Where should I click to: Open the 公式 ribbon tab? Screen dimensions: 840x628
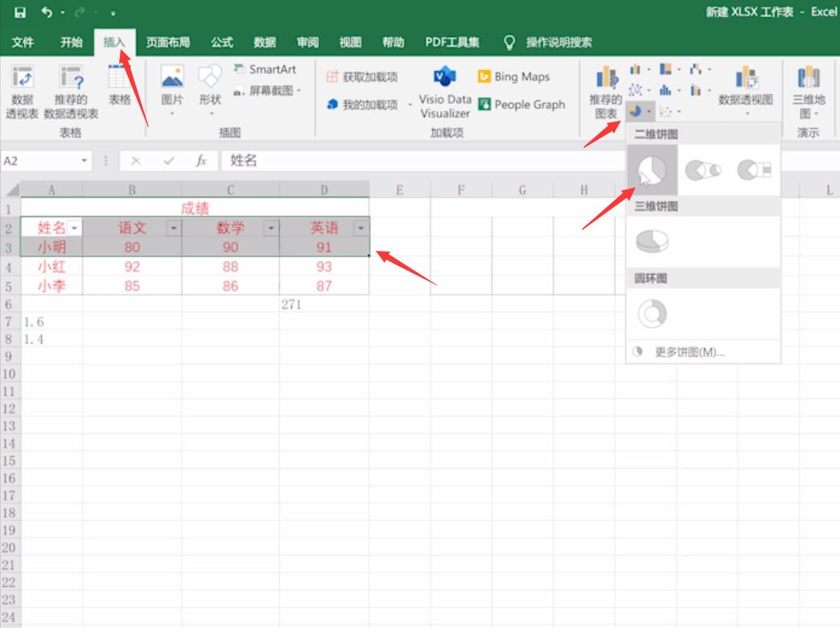(x=222, y=43)
